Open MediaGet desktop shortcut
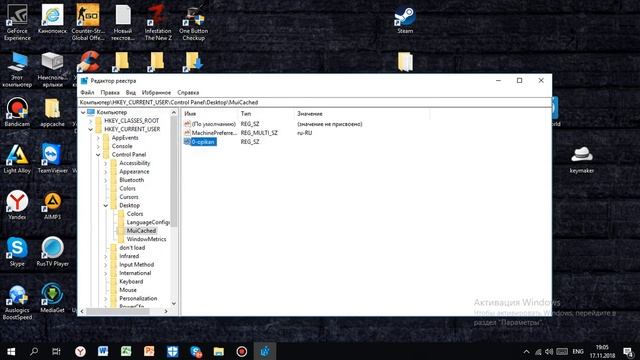Viewport: 640px width, 360px height. coord(52,298)
